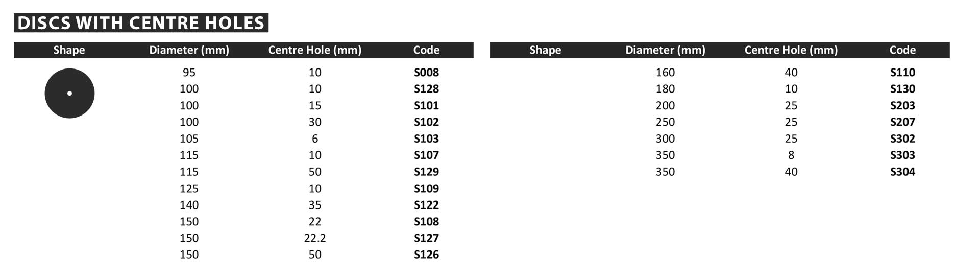
Task: Click the right table Code header
Action: 902,50
